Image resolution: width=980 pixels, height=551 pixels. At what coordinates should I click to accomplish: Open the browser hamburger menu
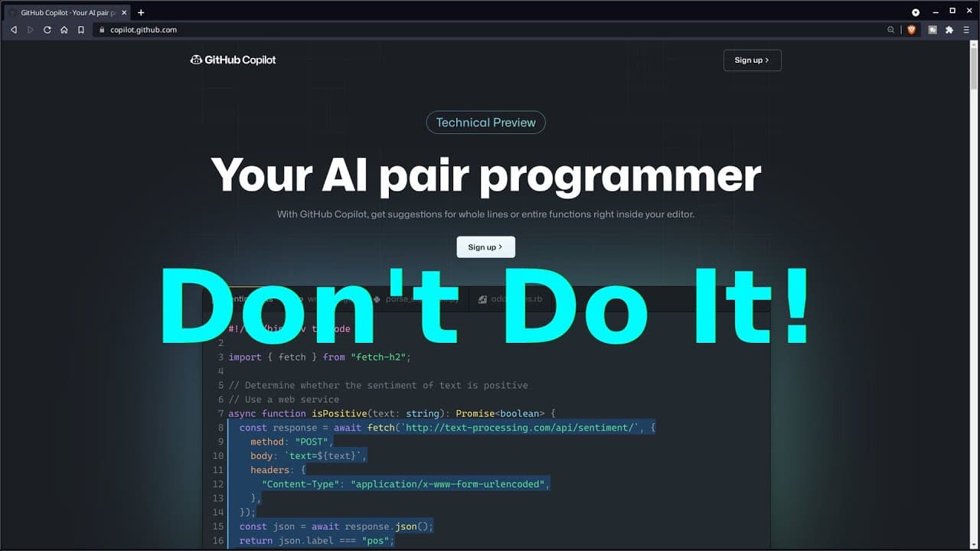(x=966, y=30)
